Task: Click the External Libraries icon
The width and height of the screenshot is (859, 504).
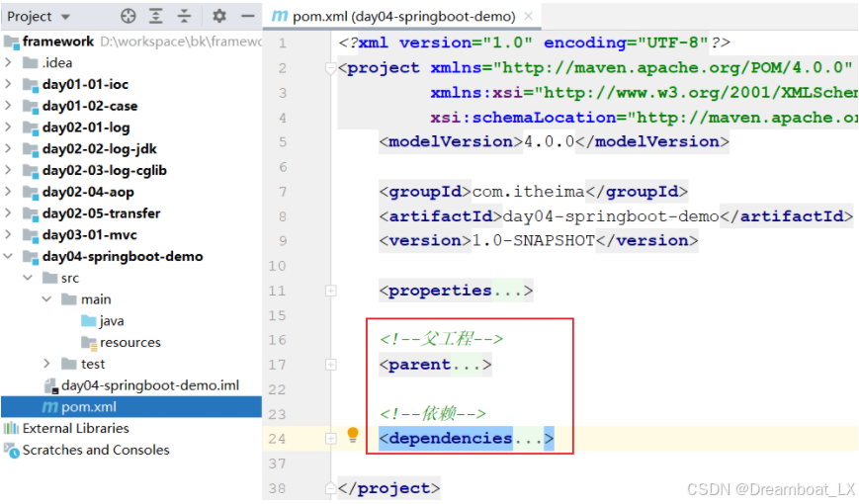Action: pyautogui.click(x=11, y=429)
